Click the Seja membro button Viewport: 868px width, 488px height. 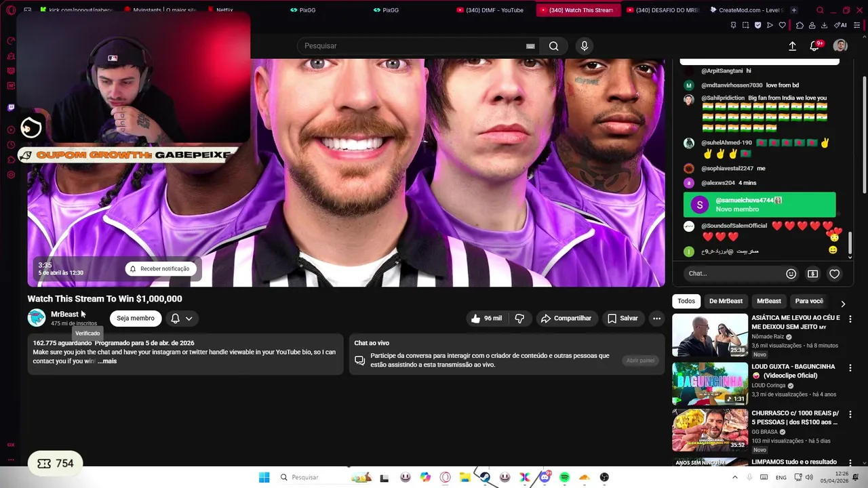(x=136, y=319)
